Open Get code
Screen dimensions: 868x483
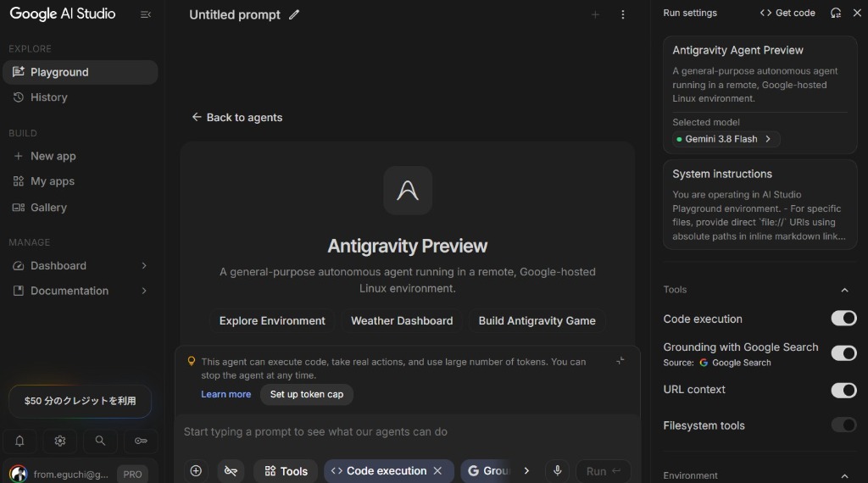[x=787, y=13]
